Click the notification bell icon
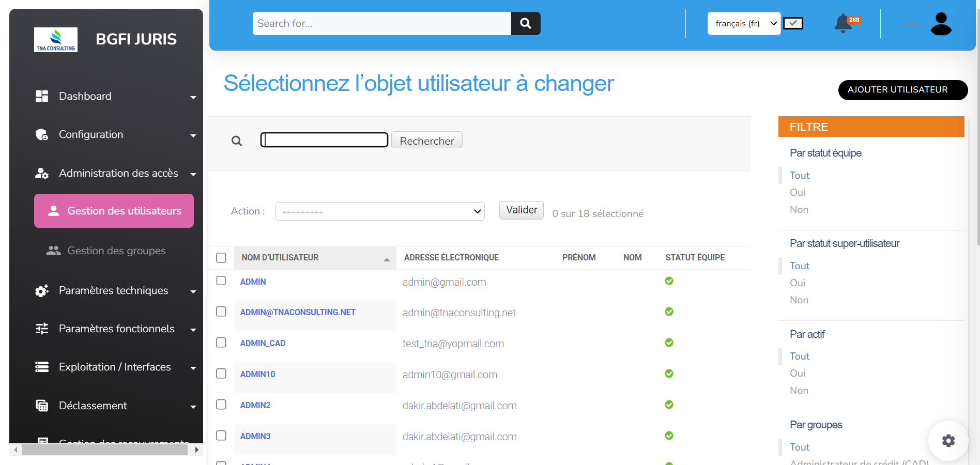The image size is (980, 465). 843,23
